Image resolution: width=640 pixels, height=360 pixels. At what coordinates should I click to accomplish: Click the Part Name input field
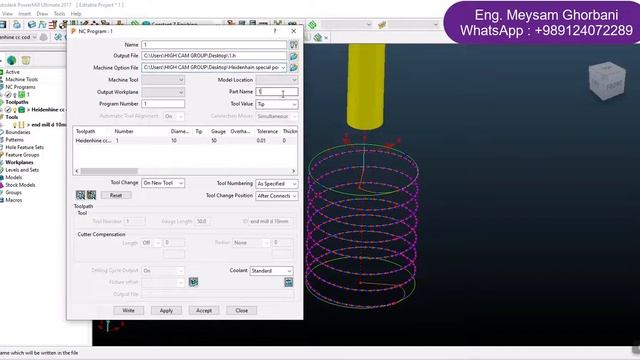[x=277, y=92]
